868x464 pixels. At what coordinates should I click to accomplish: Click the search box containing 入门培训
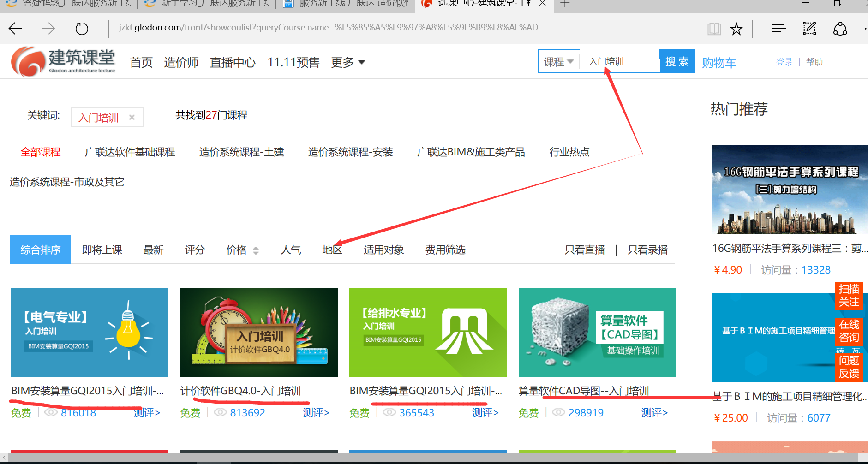(619, 61)
